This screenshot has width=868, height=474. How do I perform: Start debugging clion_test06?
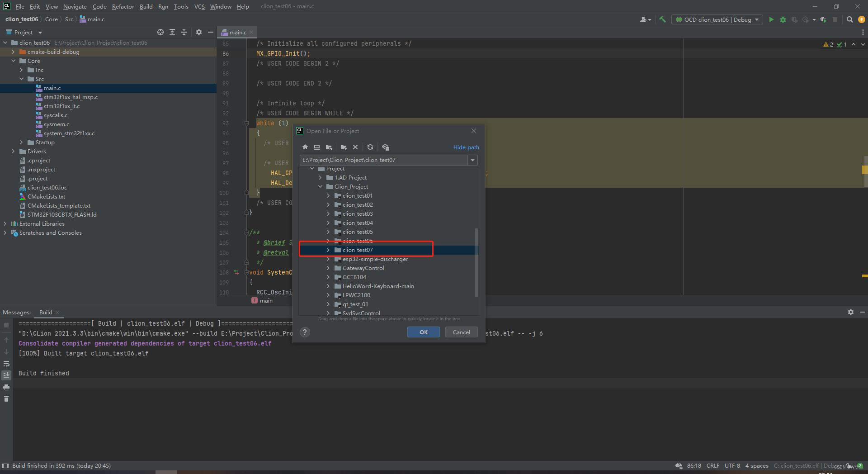(783, 19)
